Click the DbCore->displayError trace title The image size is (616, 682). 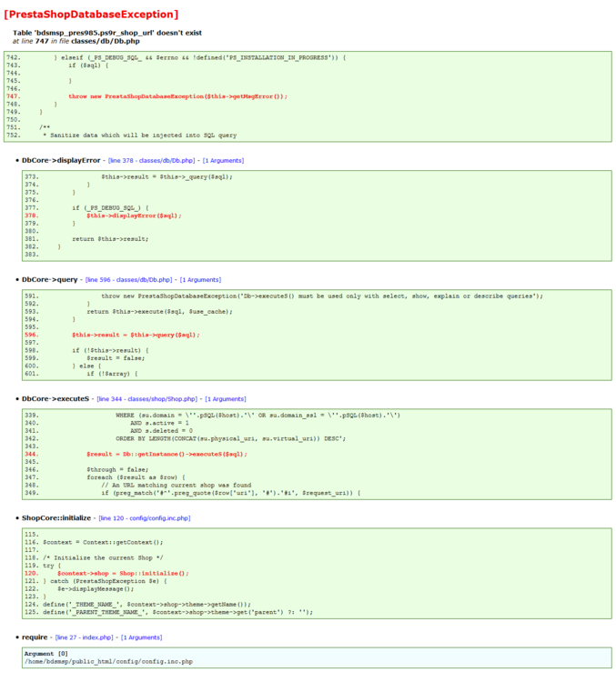[61, 160]
